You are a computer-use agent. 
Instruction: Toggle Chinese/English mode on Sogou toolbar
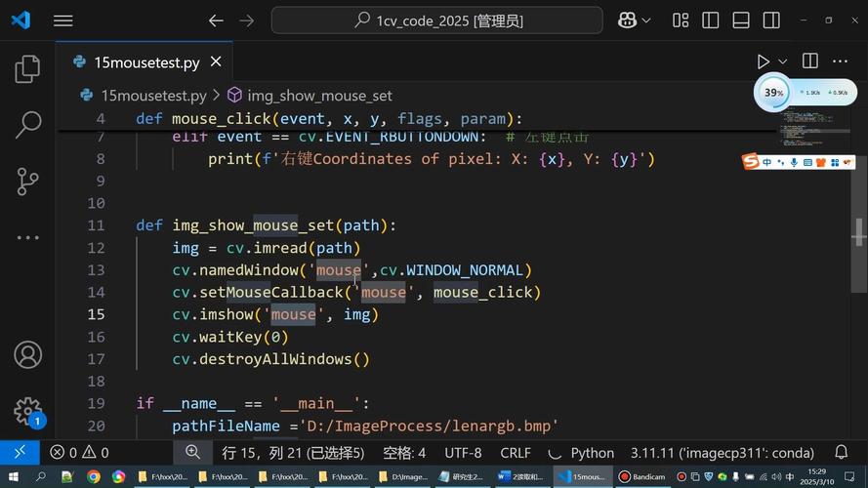coord(766,162)
